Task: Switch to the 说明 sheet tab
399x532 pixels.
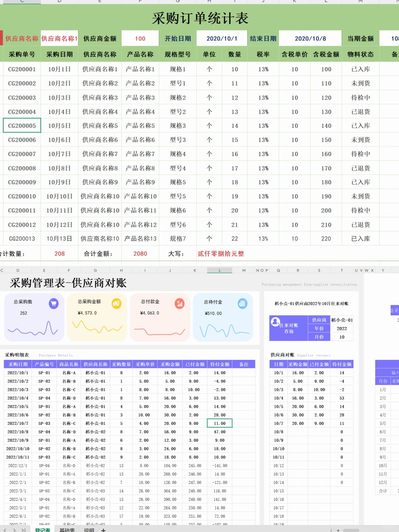Action: [89, 529]
